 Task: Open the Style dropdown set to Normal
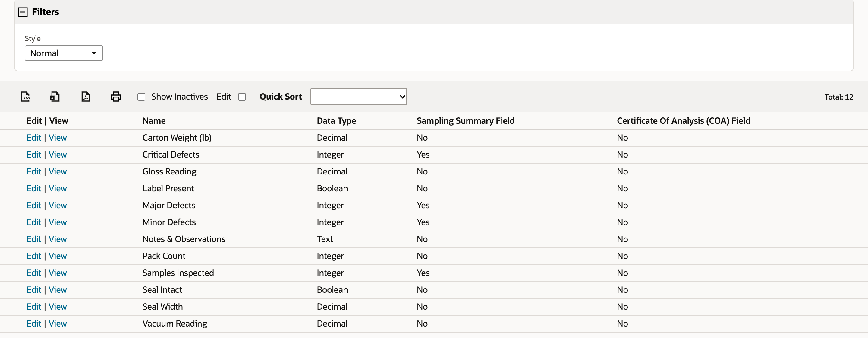[64, 53]
